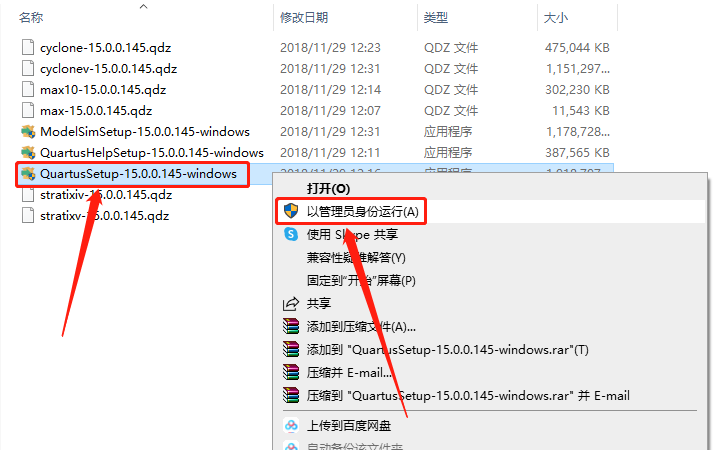Select 固定到"开始"屏幕(P) entry
The height and width of the screenshot is (450, 717).
pyautogui.click(x=361, y=280)
